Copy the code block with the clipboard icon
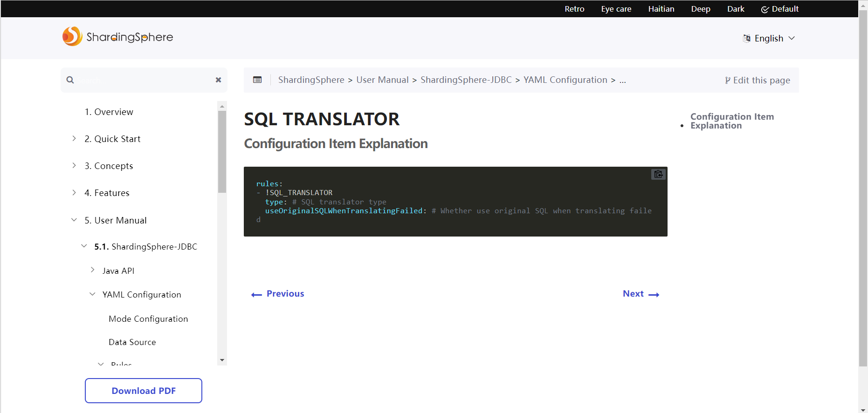The height and width of the screenshot is (413, 868). coord(658,174)
